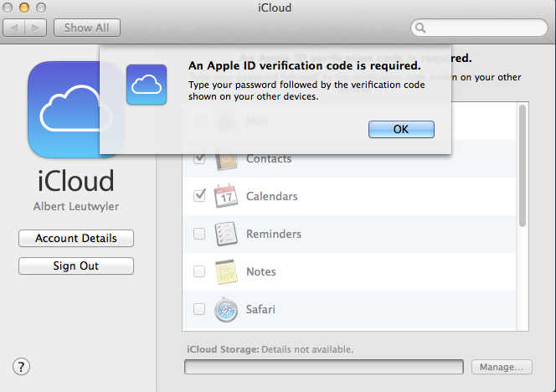
Task: Click the iCloud storage usage bar
Action: click(x=324, y=367)
